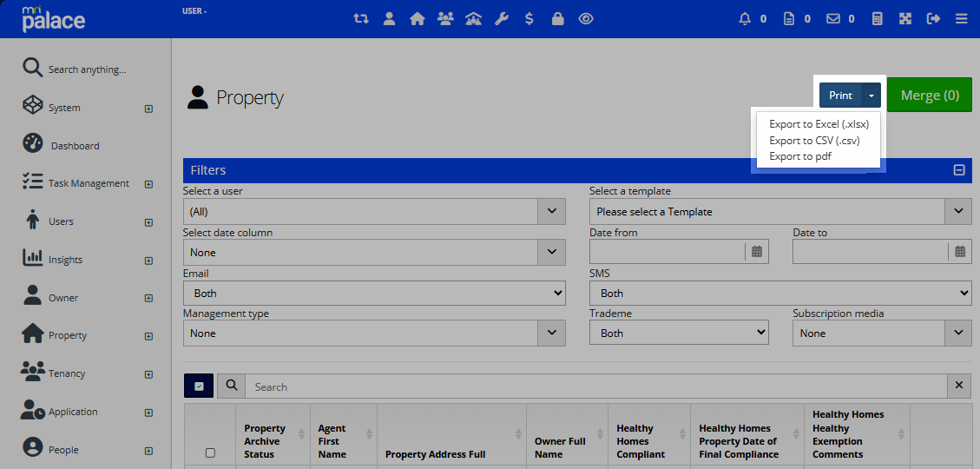Open the Email Both dropdown
Viewport: 980px width, 469px height.
[x=374, y=293]
